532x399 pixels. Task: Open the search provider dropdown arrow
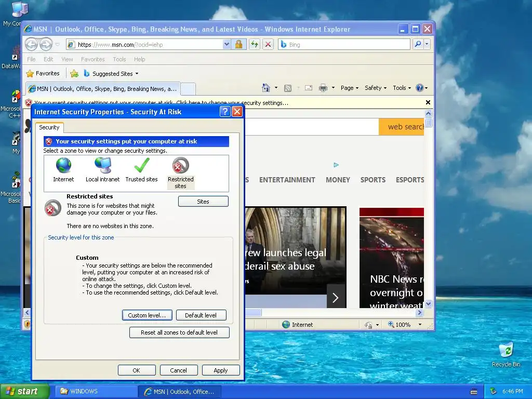(x=427, y=44)
